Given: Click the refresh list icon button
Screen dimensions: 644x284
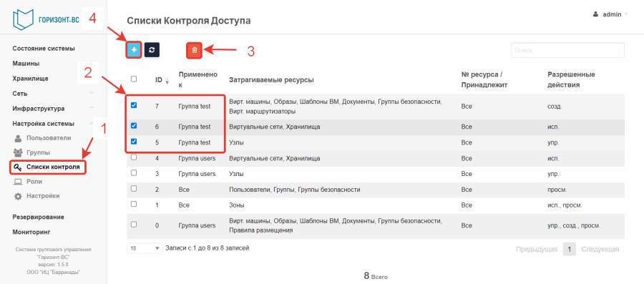Looking at the screenshot, I should tap(152, 50).
